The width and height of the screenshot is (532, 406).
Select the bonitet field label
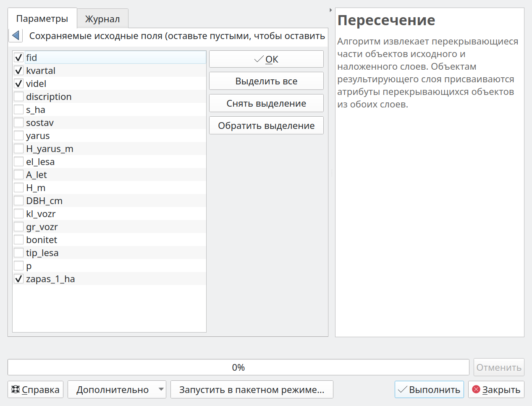click(42, 240)
